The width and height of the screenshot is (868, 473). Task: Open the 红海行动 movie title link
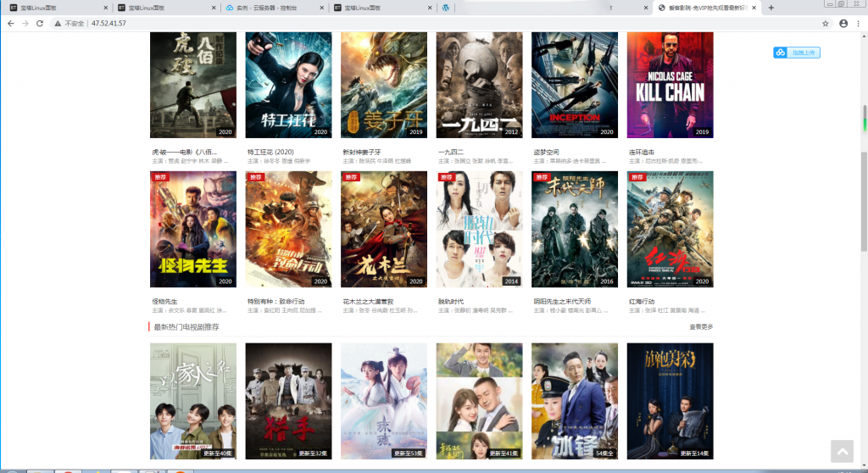coord(642,302)
